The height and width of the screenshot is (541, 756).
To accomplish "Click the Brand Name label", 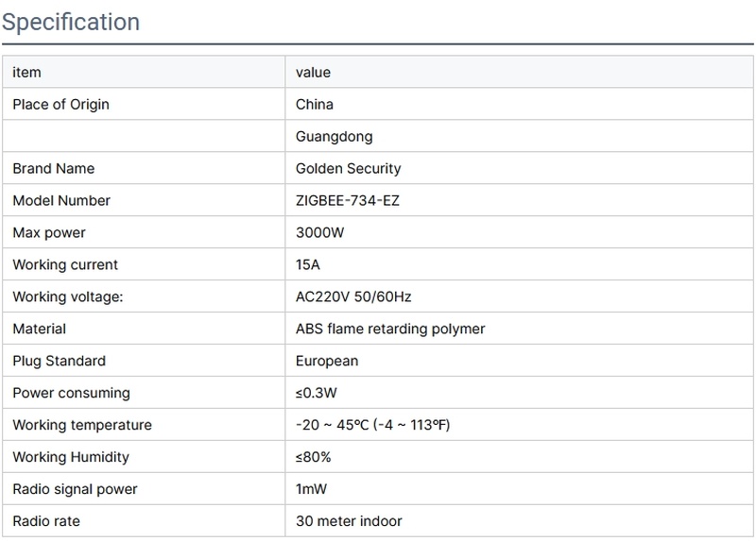I will [53, 169].
